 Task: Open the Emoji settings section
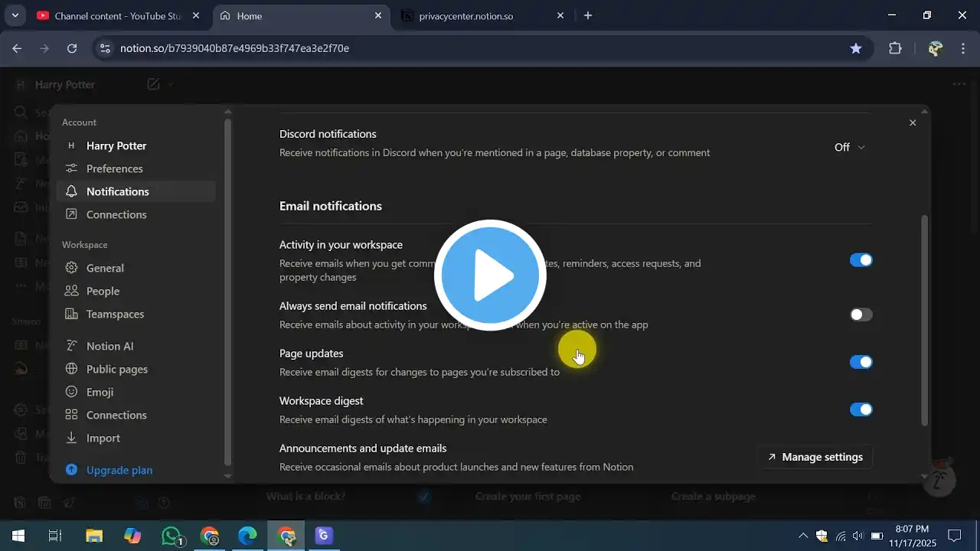click(x=100, y=392)
